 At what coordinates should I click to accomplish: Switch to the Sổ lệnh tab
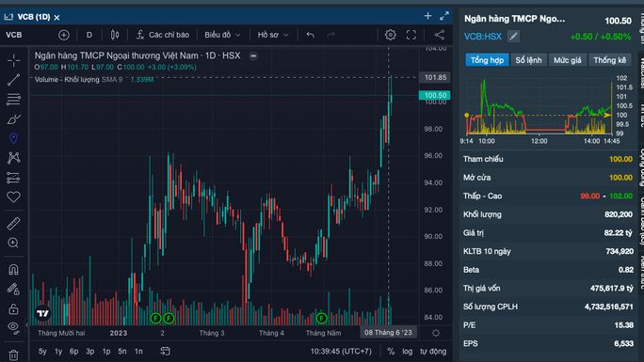[x=528, y=60]
